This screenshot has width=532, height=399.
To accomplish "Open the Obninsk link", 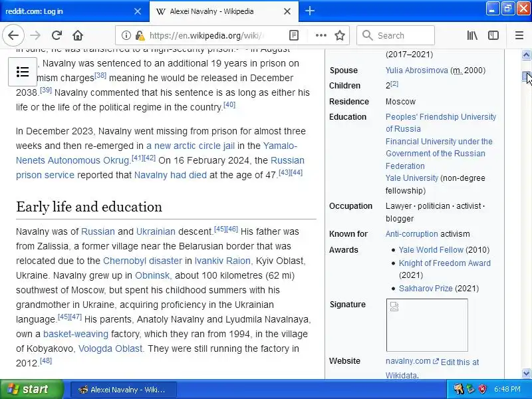I will click(x=154, y=275).
